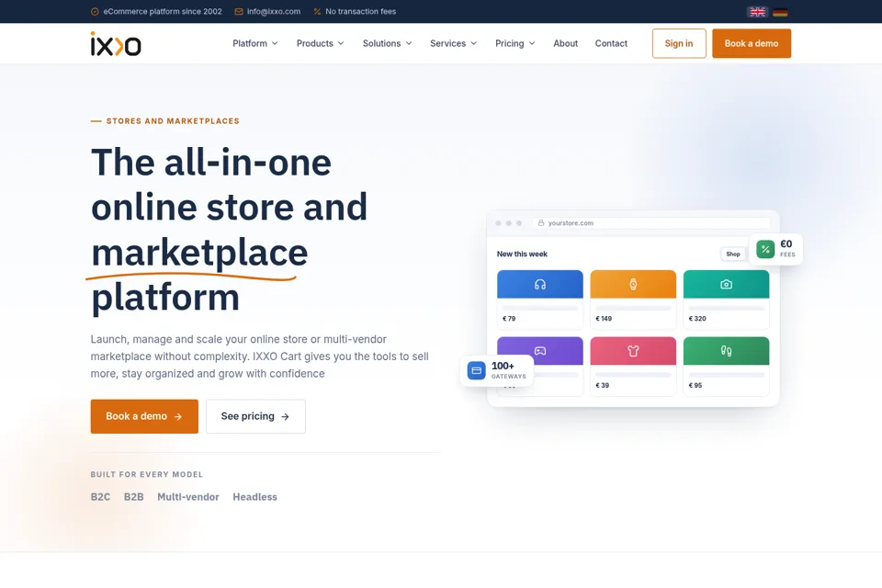Image resolution: width=882 pixels, height=588 pixels.
Task: Switch to English via UK flag
Action: [x=757, y=12]
